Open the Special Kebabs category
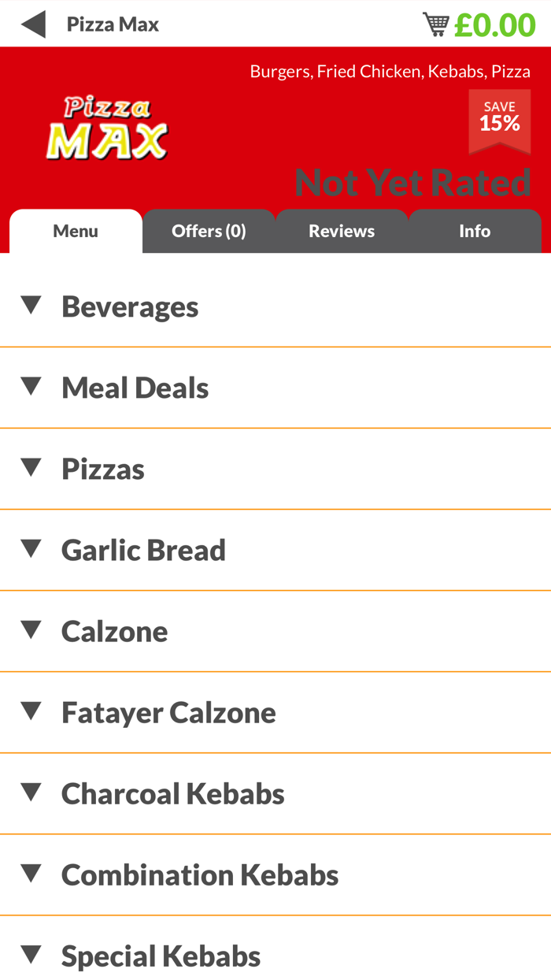Image resolution: width=551 pixels, height=980 pixels. tap(161, 956)
